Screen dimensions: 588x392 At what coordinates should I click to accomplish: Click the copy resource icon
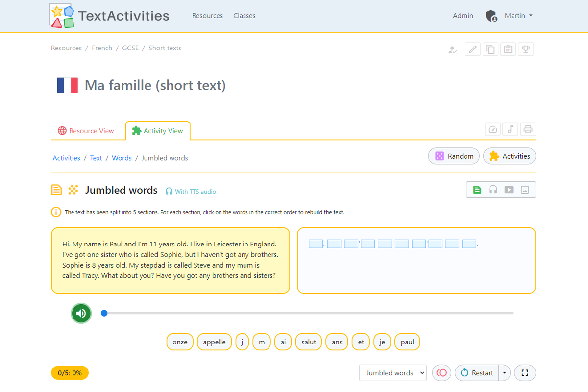pyautogui.click(x=490, y=49)
